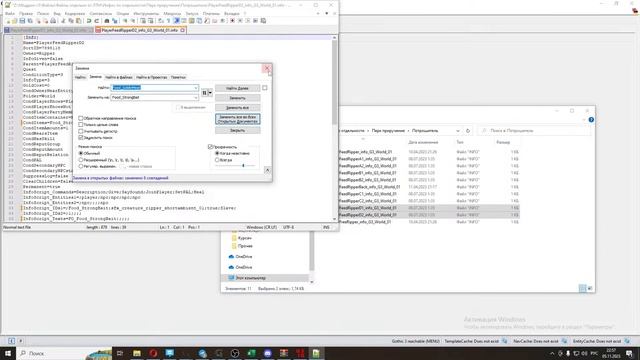This screenshot has width=640, height=360.
Task: Click the Save Macro icon at toolbar end
Action: pyautogui.click(x=263, y=21)
